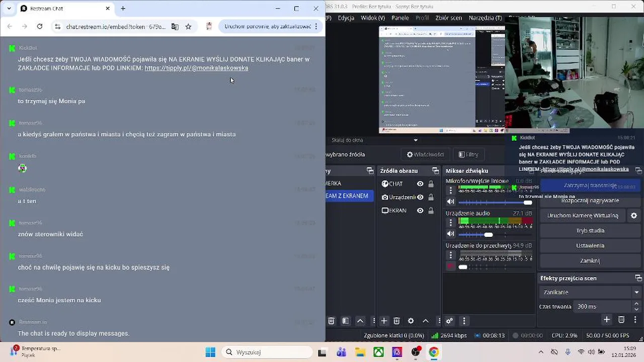
Task: Add a new source with the plus icon
Action: click(x=384, y=321)
